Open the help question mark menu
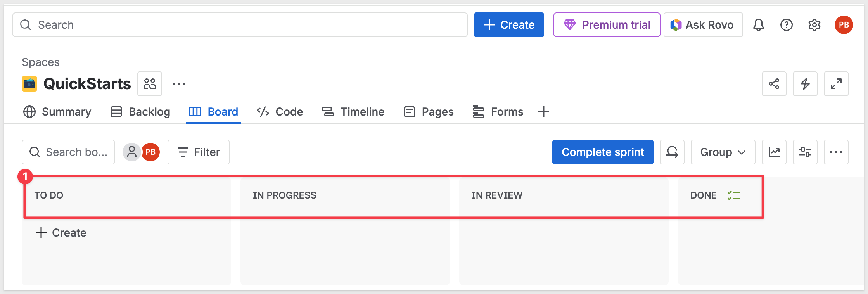Image resolution: width=868 pixels, height=294 pixels. (786, 25)
